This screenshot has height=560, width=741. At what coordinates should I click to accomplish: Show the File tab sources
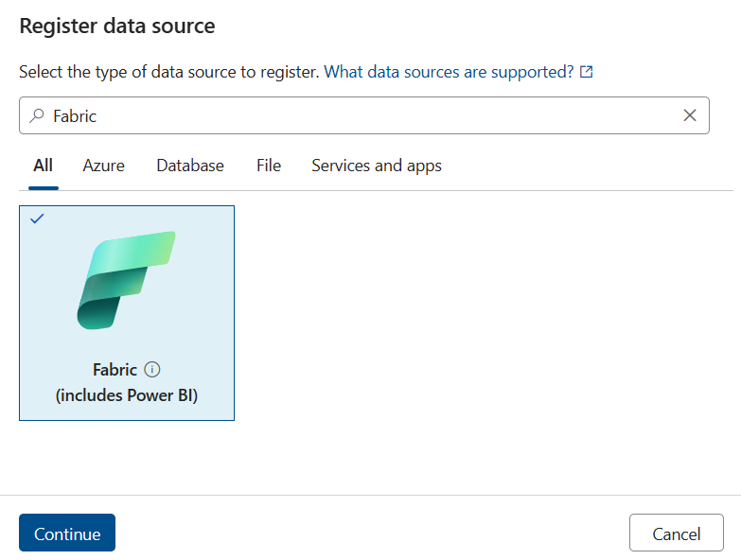(x=269, y=166)
